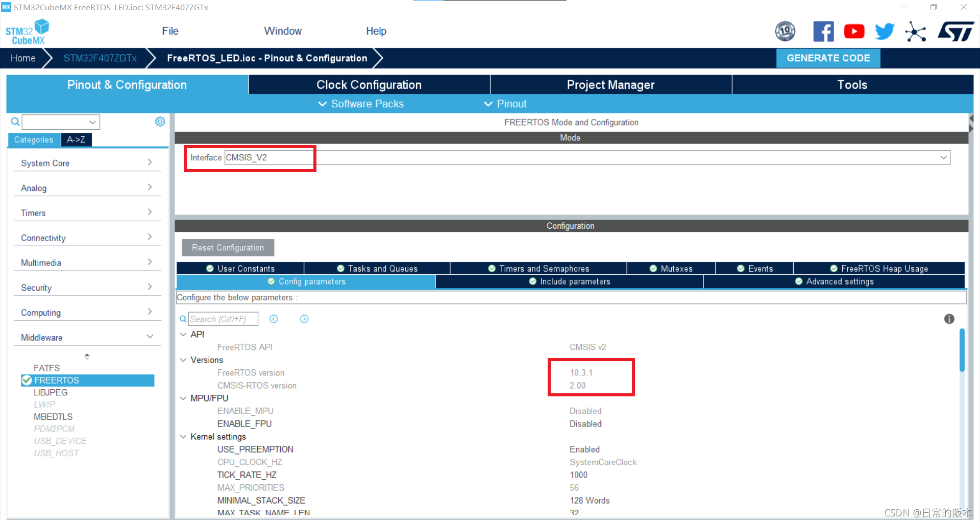Image resolution: width=980 pixels, height=522 pixels.
Task: Click the FREERTOS enabled checkmark icon
Action: point(27,380)
